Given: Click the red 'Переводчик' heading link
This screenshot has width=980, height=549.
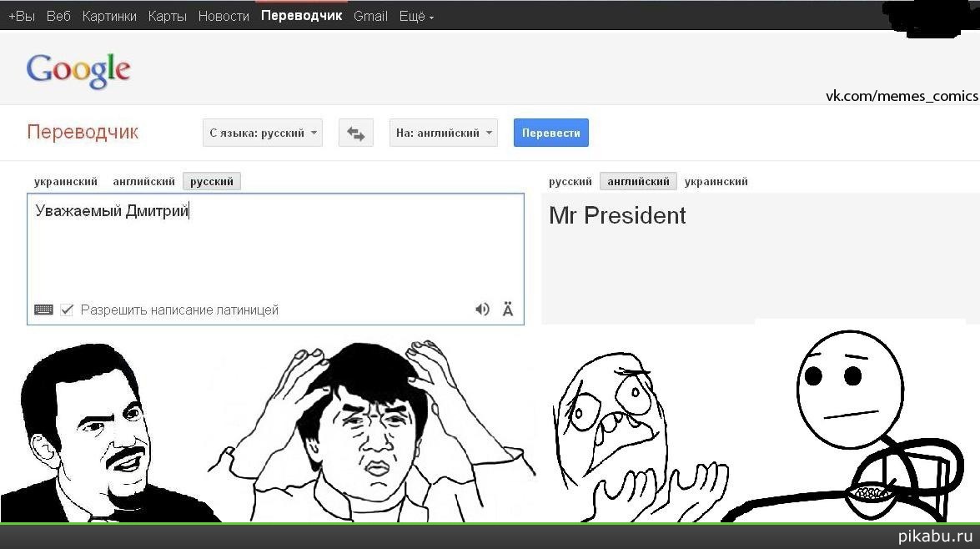Looking at the screenshot, I should [x=83, y=132].
